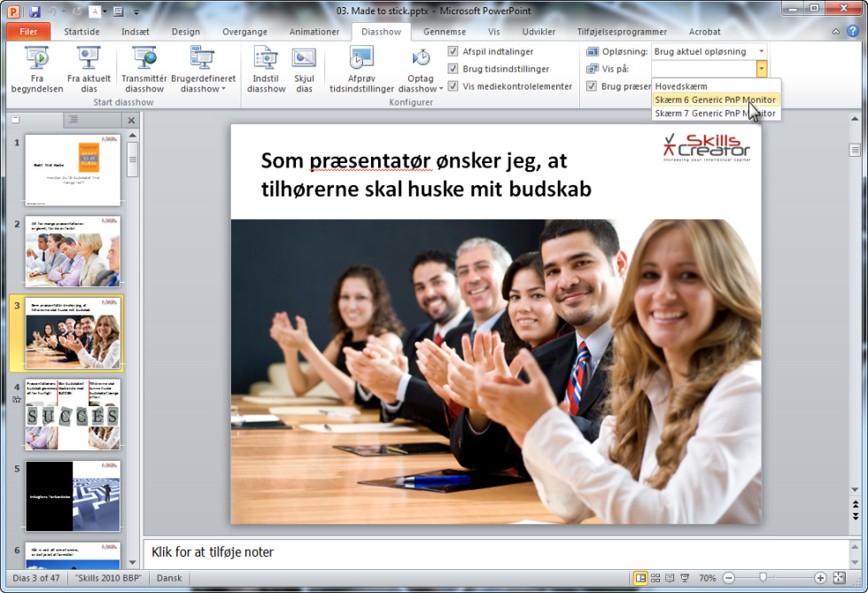Image resolution: width=868 pixels, height=593 pixels.
Task: Open Læsevisning from the status bar icons
Action: click(x=670, y=577)
